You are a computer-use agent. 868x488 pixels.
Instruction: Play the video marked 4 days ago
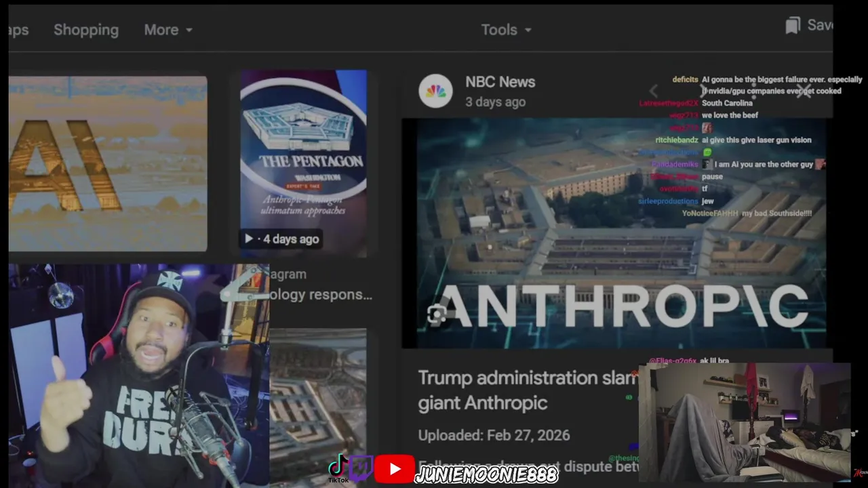point(281,239)
